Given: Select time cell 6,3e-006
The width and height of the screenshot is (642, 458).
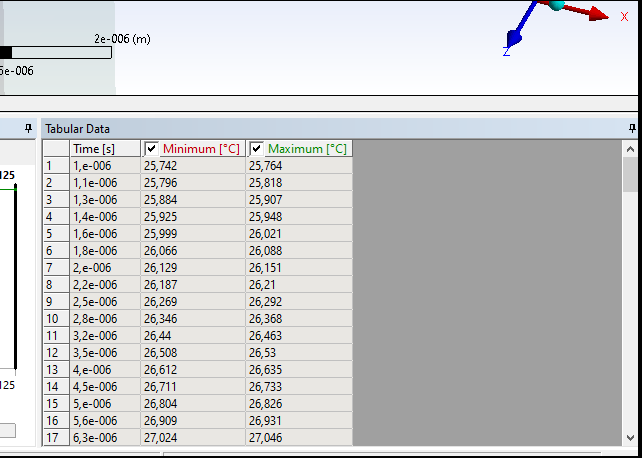Looking at the screenshot, I should 105,438.
